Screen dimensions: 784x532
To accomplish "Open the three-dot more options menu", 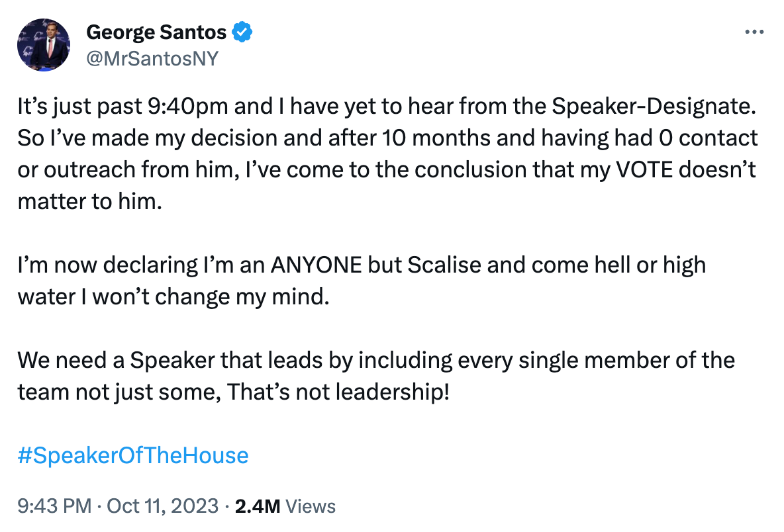I will 755,30.
